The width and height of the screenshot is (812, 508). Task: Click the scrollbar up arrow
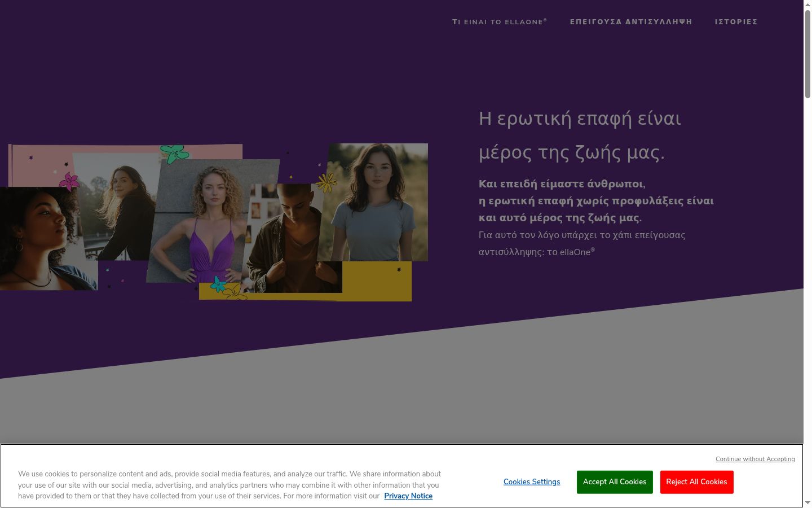(x=807, y=5)
